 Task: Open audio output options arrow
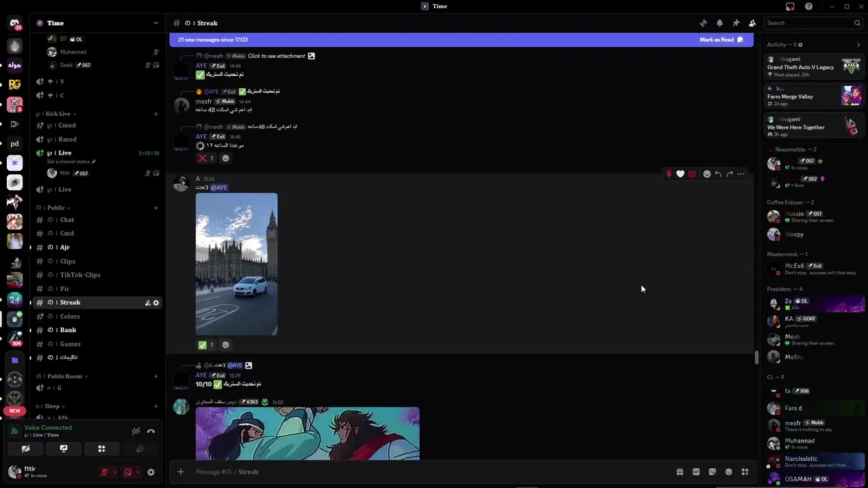point(138,472)
